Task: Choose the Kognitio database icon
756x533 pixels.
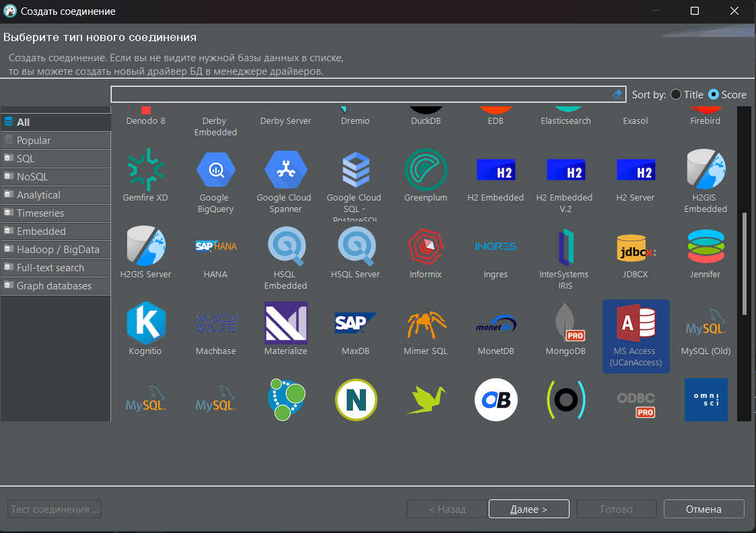Action: 145,323
